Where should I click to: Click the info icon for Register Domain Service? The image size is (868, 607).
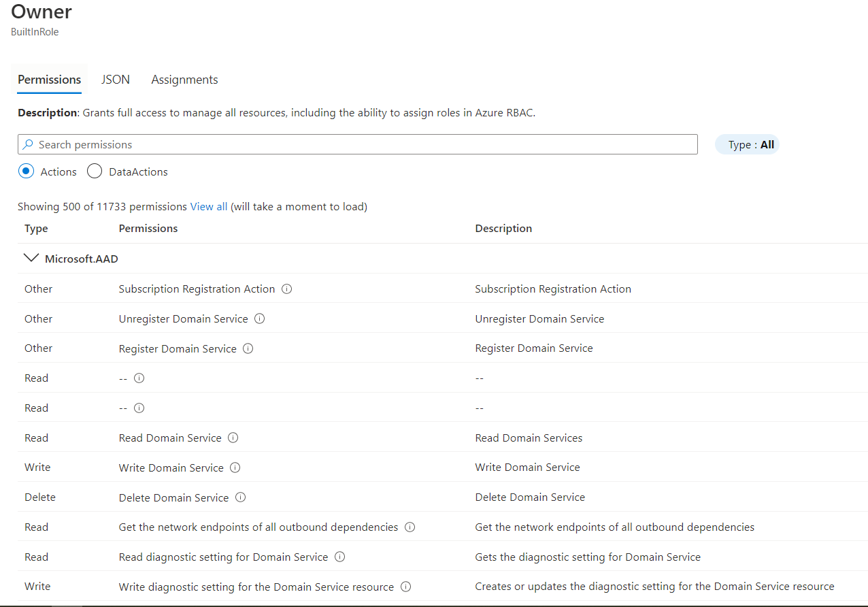point(248,348)
